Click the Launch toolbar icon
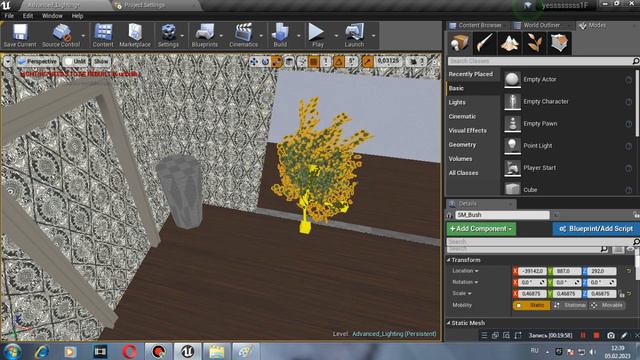Screen dimensions: 640x360 click(x=354, y=35)
